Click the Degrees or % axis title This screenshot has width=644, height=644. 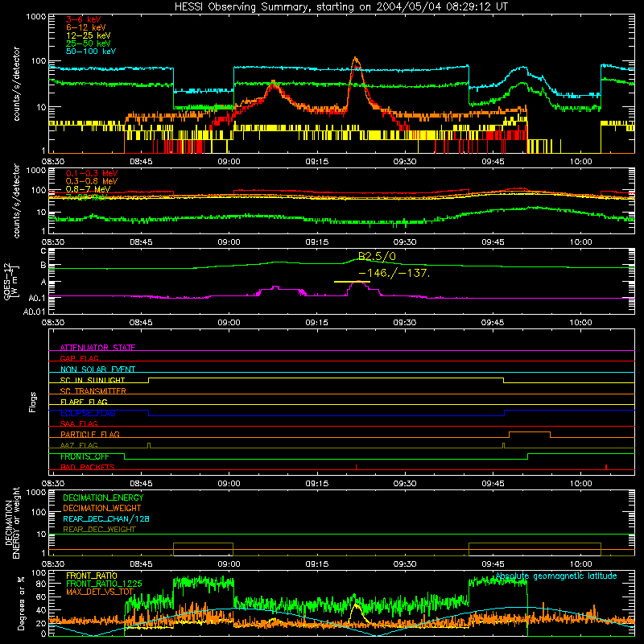(x=21, y=603)
